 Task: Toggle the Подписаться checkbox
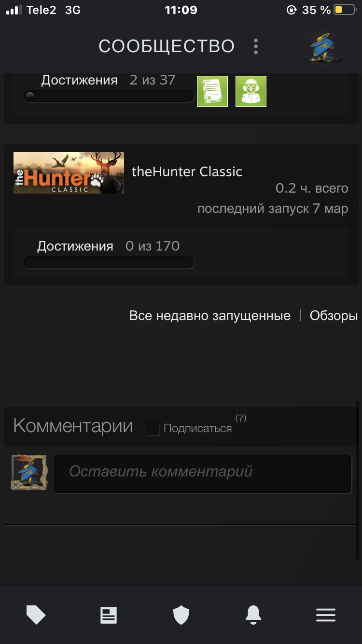click(x=153, y=429)
